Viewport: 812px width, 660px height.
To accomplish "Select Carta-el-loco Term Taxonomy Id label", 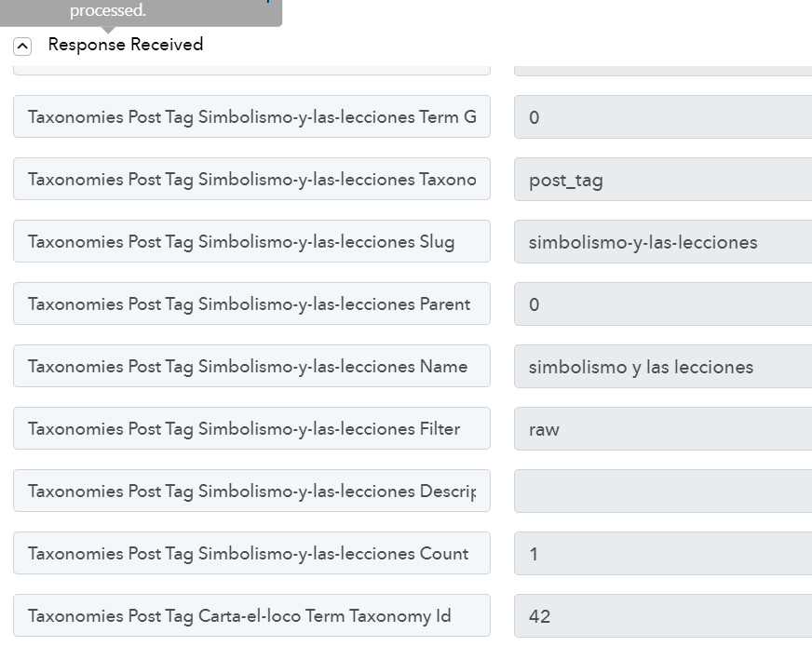I will click(251, 615).
